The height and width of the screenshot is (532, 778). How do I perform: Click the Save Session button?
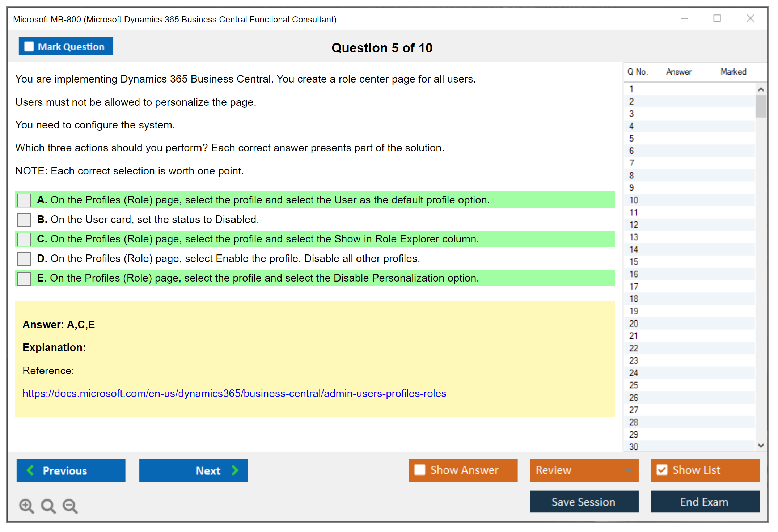coord(584,502)
